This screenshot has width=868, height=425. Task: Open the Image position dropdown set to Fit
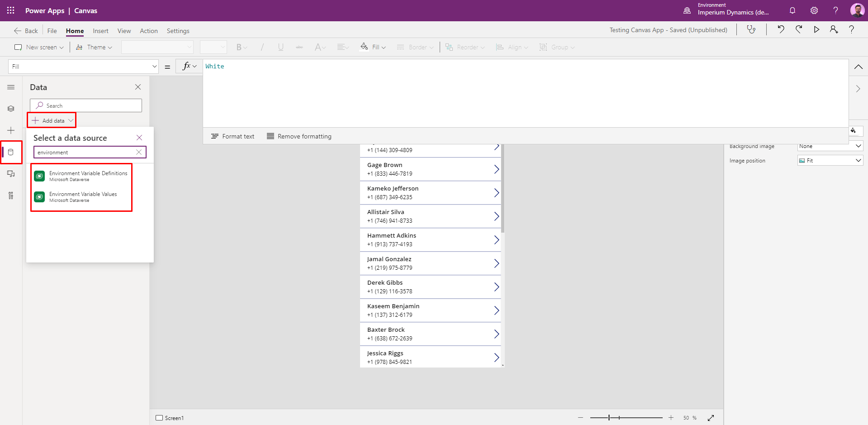pos(830,160)
